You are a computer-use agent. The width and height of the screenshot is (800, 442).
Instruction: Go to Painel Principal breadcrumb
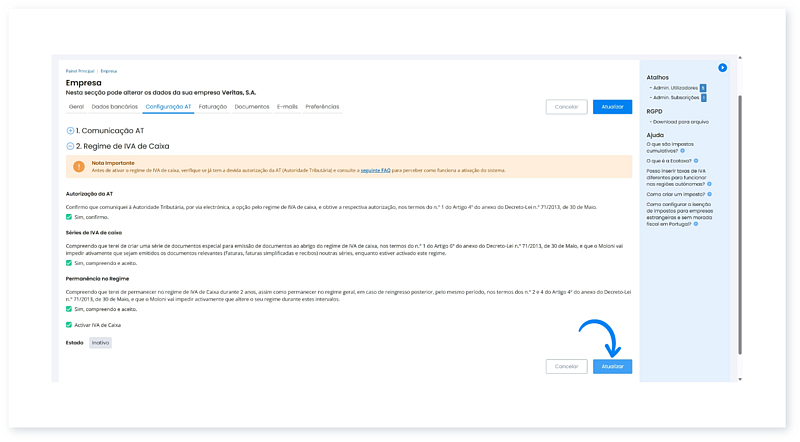(80, 71)
